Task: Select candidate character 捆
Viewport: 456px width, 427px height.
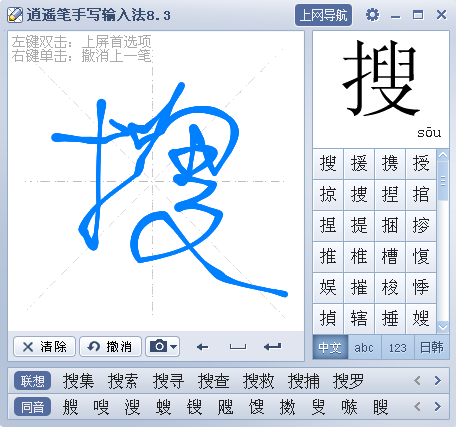Action: pos(390,226)
